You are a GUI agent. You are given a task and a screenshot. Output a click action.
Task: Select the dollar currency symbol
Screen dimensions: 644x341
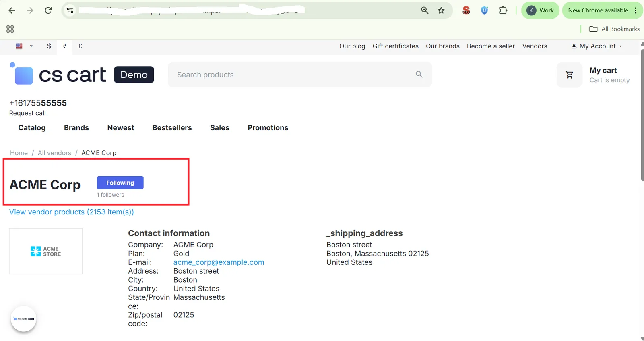pos(49,46)
